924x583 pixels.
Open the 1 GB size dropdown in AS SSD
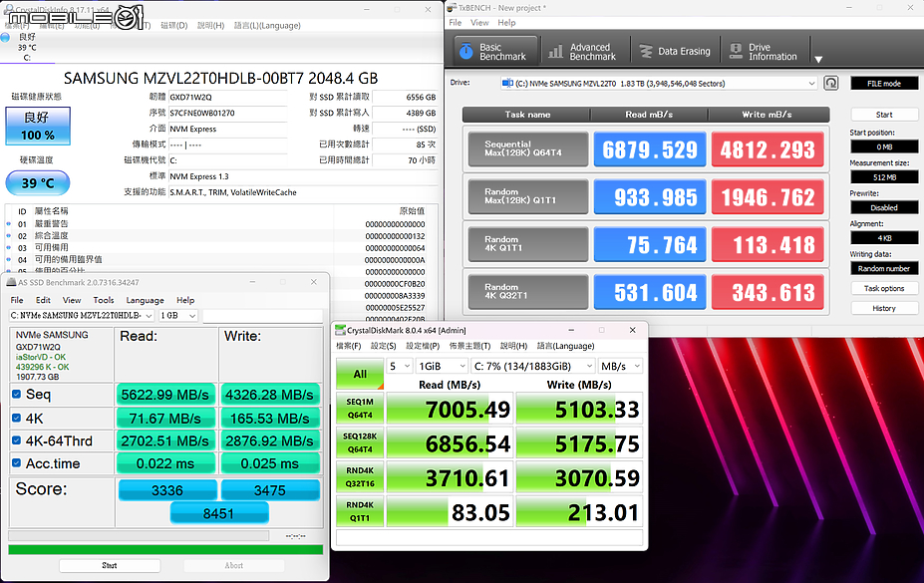(x=178, y=316)
